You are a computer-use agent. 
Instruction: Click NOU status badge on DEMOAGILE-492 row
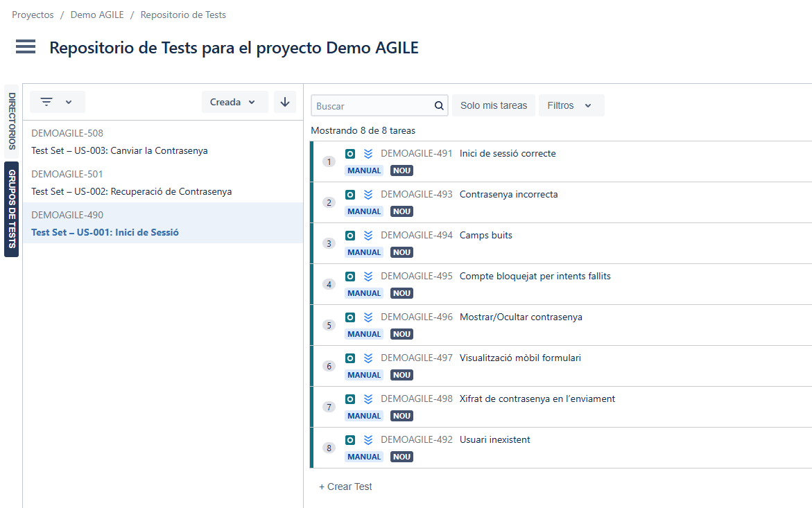point(401,457)
